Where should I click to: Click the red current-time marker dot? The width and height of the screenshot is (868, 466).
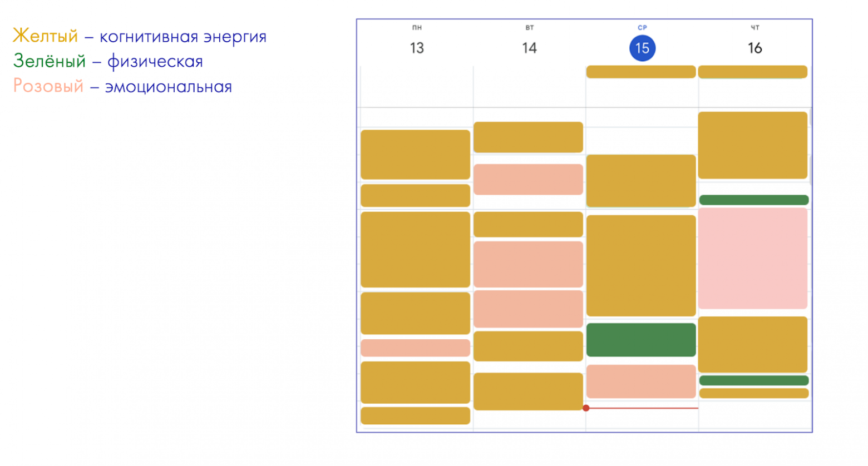[x=586, y=408]
